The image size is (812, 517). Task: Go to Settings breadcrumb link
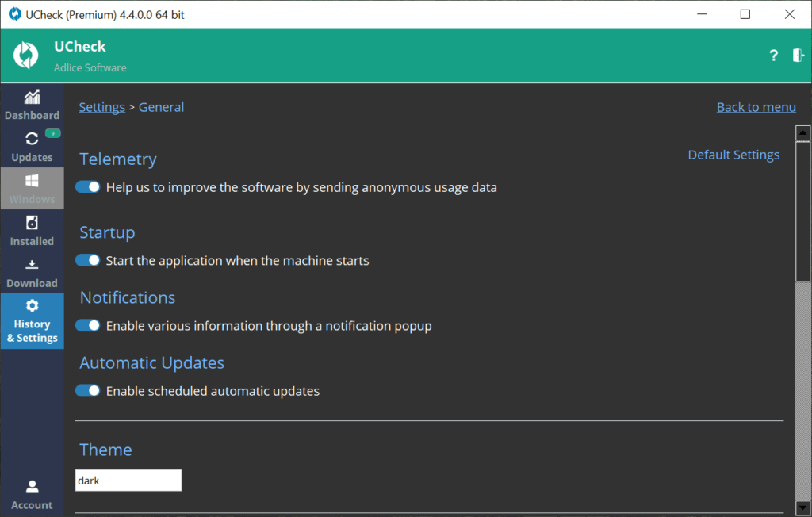click(102, 107)
